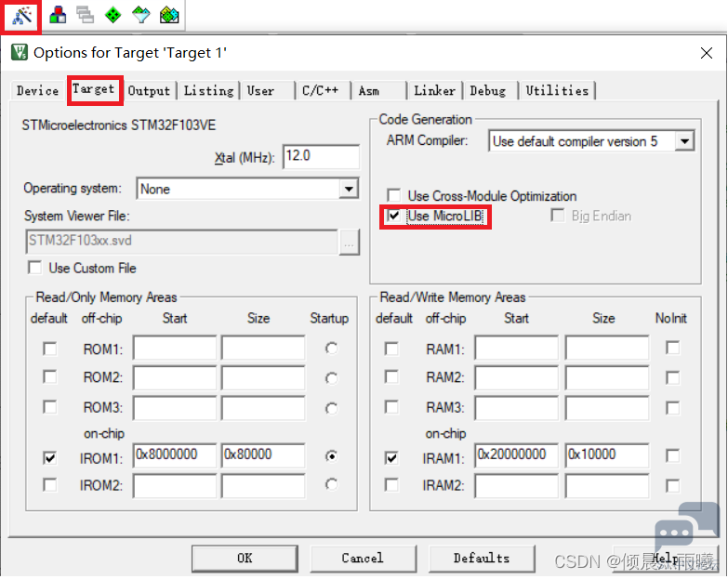Edit the IRAM1 Start address 0x20000000
This screenshot has height=579, width=728.
click(x=516, y=455)
